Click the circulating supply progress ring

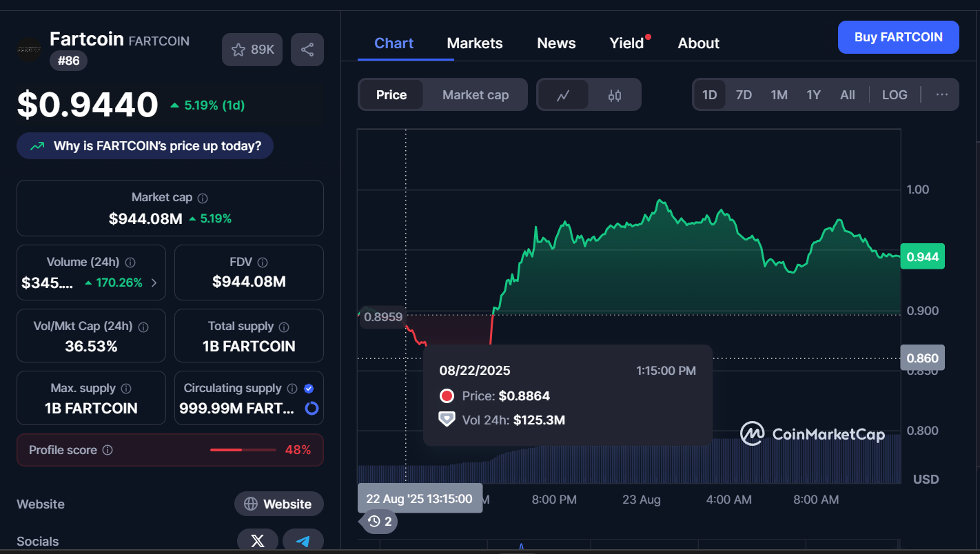point(312,409)
